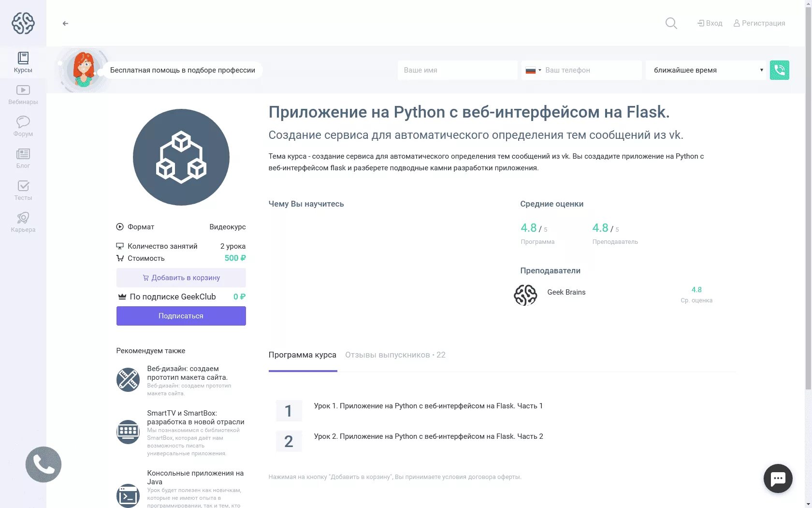This screenshot has width=812, height=508.
Task: Switch to Отзывы выпускников tab
Action: (x=395, y=355)
